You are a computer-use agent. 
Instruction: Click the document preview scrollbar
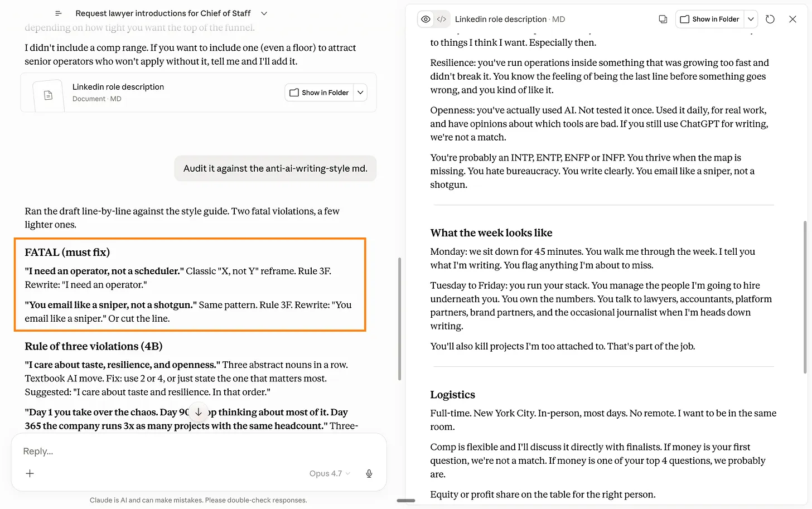804,297
